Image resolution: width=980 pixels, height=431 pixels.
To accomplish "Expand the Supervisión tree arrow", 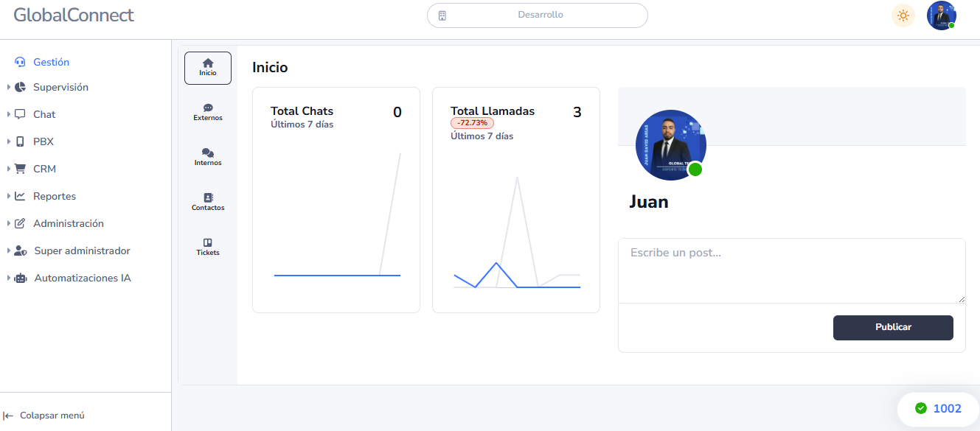I will [9, 87].
